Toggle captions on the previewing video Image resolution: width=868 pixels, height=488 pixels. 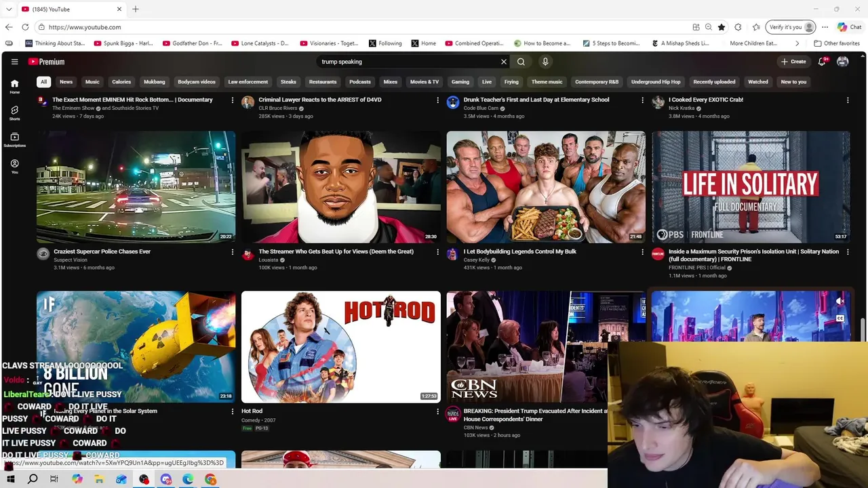(840, 318)
